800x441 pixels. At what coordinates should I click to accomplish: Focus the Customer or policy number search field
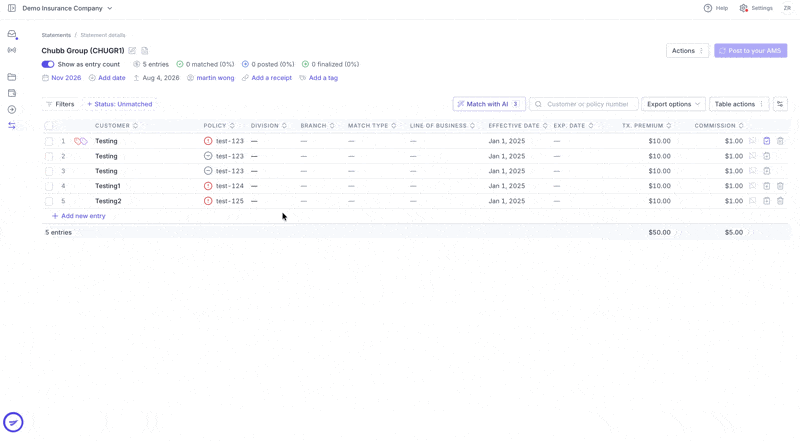point(584,104)
